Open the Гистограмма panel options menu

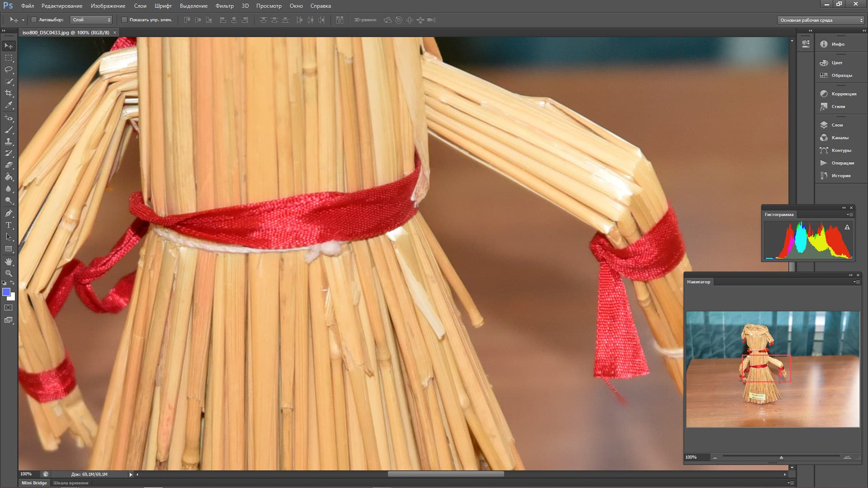[x=850, y=215]
